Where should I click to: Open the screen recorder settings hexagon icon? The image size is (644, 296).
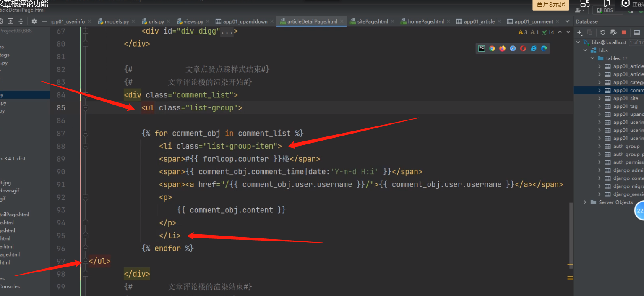[x=626, y=3]
